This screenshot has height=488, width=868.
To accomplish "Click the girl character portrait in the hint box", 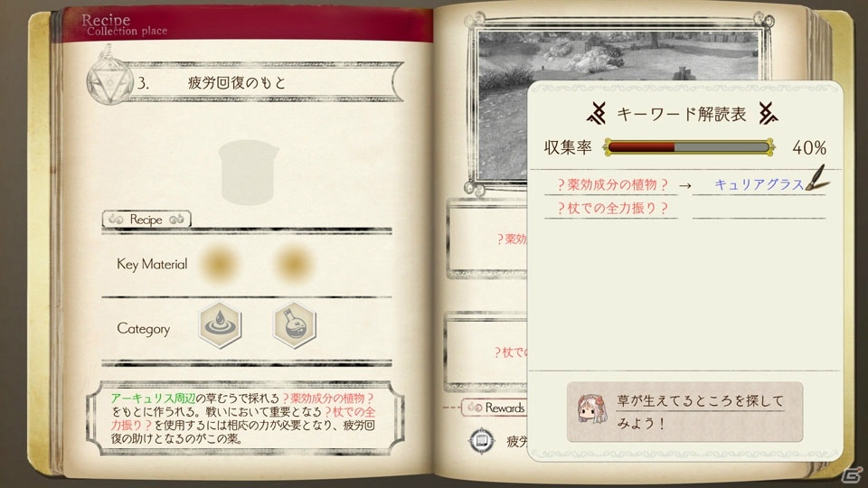I will pos(591,410).
